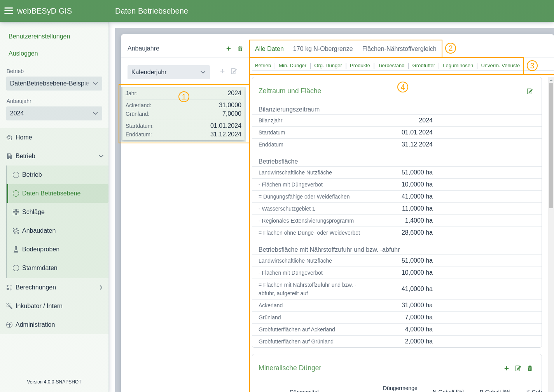
Task: Click the circle icon beside Stammdaten
Action: tap(16, 268)
